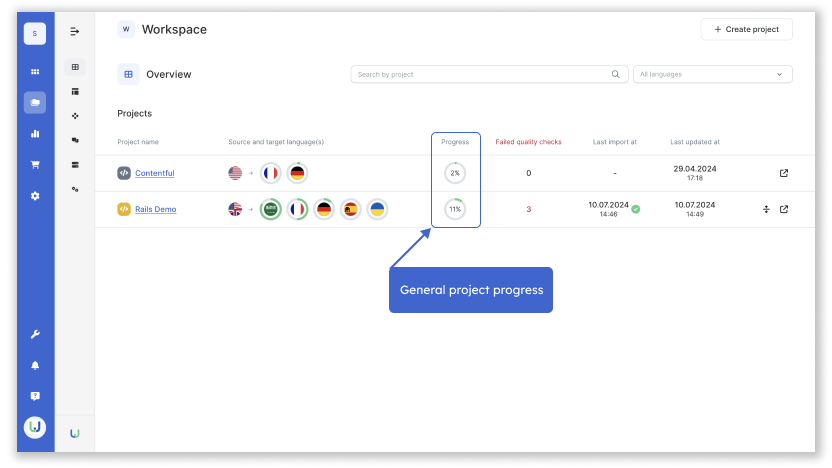Click the W workspace badge
The width and height of the screenshot is (832, 468).
coord(126,29)
